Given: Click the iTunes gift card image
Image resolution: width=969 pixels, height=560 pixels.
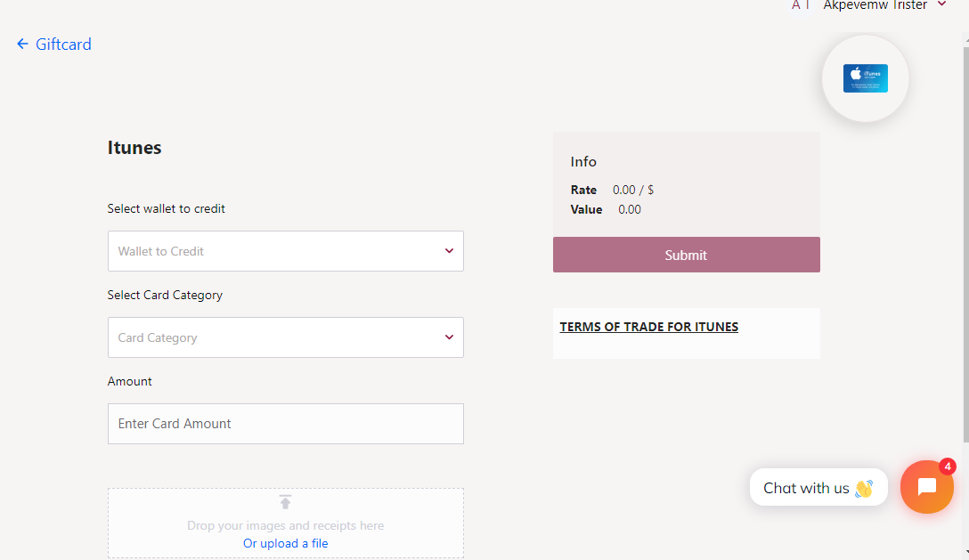Looking at the screenshot, I should click(865, 78).
